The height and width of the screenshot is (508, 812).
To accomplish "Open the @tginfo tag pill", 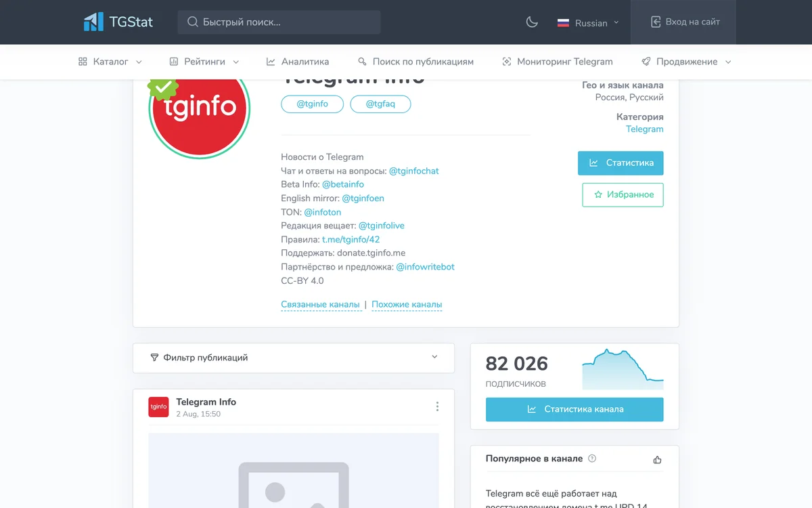I will (313, 104).
